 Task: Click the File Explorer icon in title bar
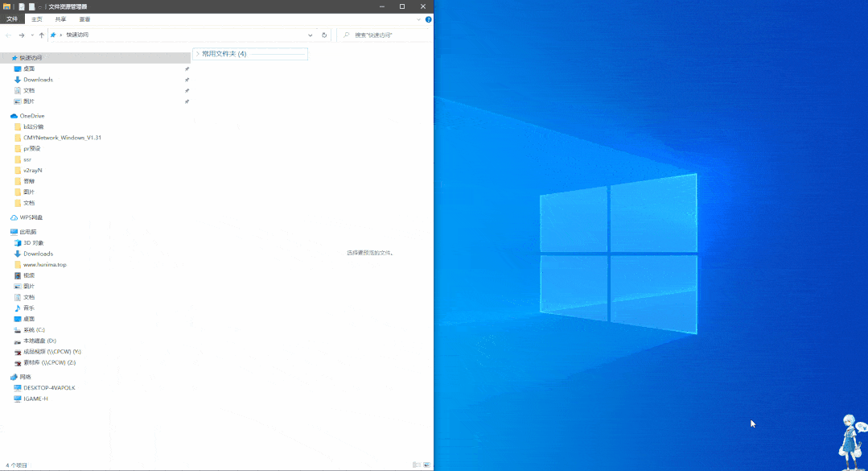pyautogui.click(x=6, y=6)
